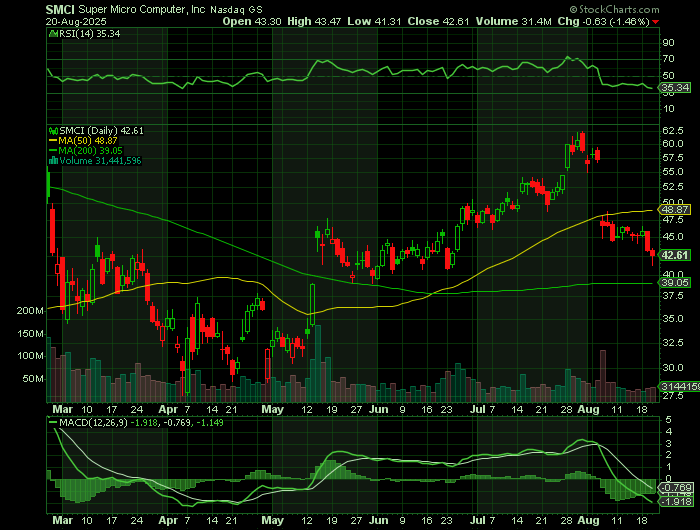The height and width of the screenshot is (530, 700).
Task: Click the 100M volume scale label
Action: [x=30, y=356]
